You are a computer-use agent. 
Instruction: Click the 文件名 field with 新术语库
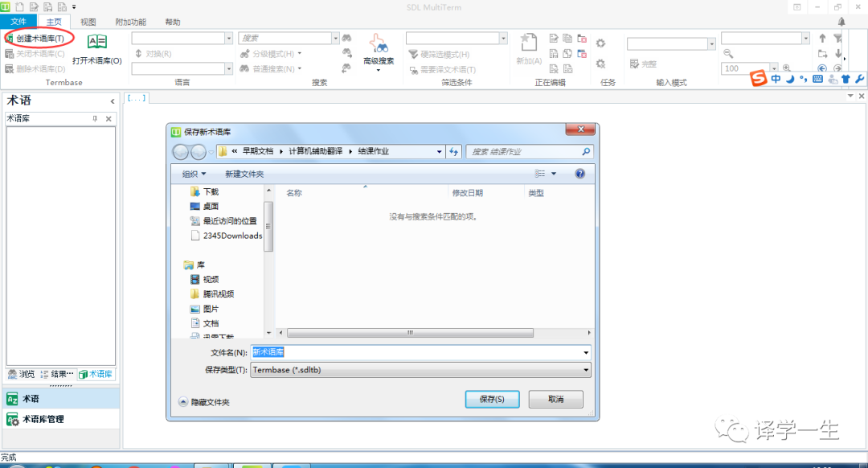[420, 352]
